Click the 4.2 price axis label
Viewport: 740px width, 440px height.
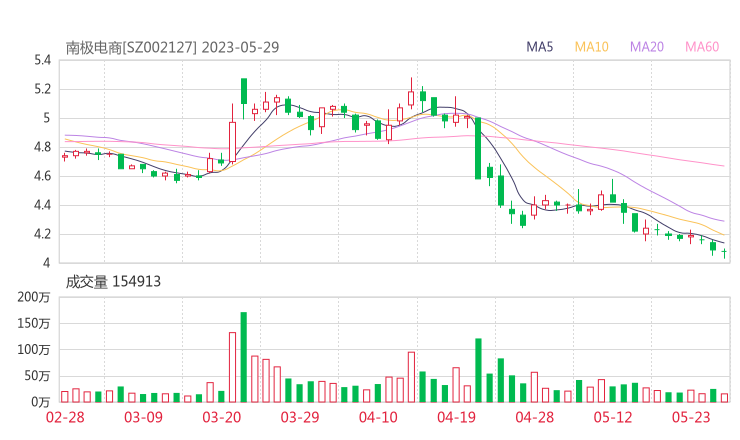point(42,234)
